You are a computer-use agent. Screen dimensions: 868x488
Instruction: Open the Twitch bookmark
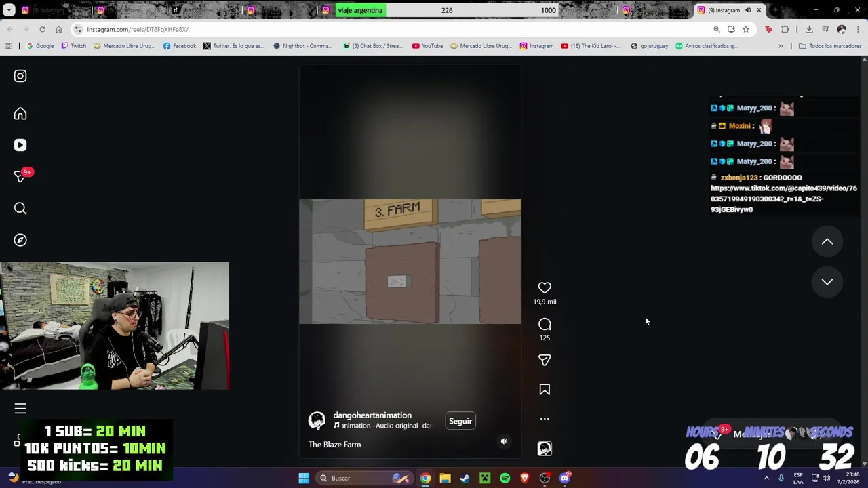coord(74,46)
